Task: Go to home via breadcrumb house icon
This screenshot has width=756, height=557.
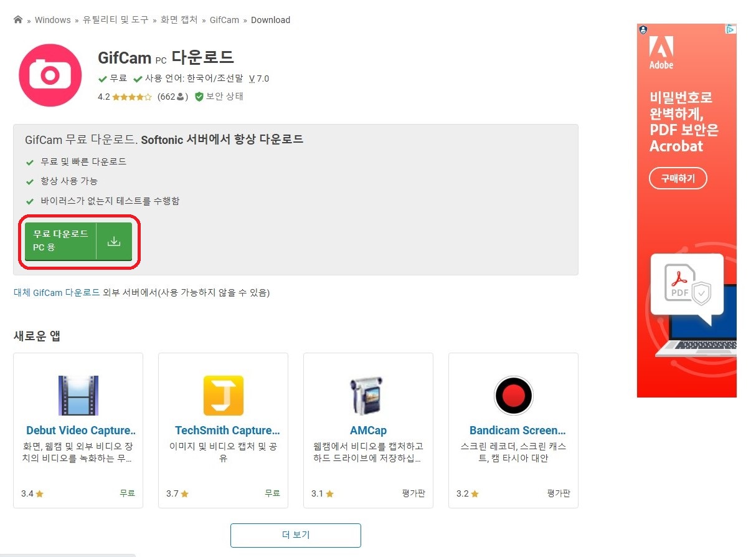Action: tap(18, 20)
